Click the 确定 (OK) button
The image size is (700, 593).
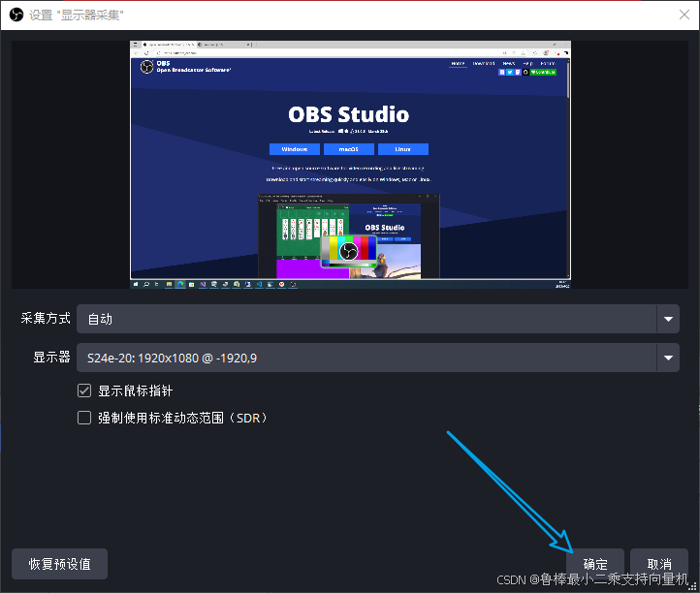click(x=595, y=564)
